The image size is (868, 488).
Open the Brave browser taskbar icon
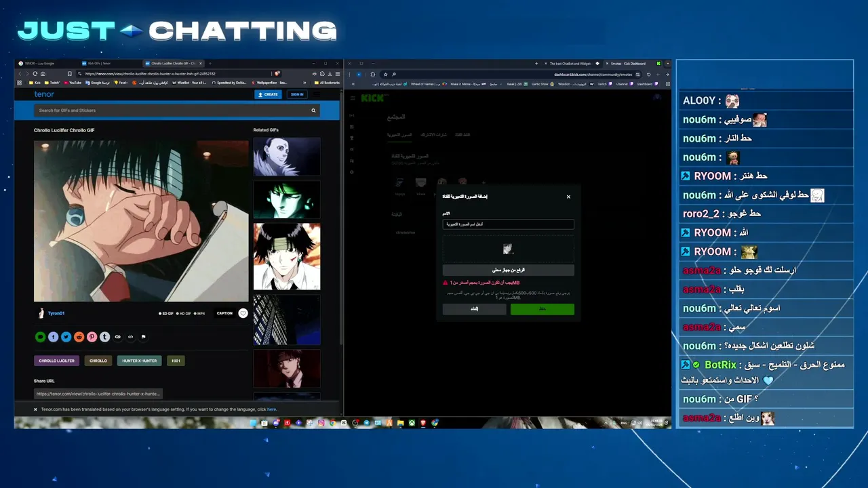[424, 423]
